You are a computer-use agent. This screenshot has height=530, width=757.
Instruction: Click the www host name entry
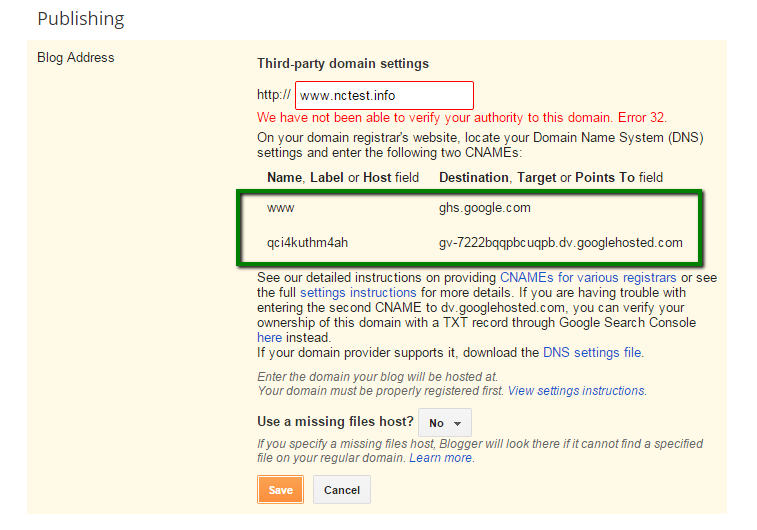(x=280, y=208)
